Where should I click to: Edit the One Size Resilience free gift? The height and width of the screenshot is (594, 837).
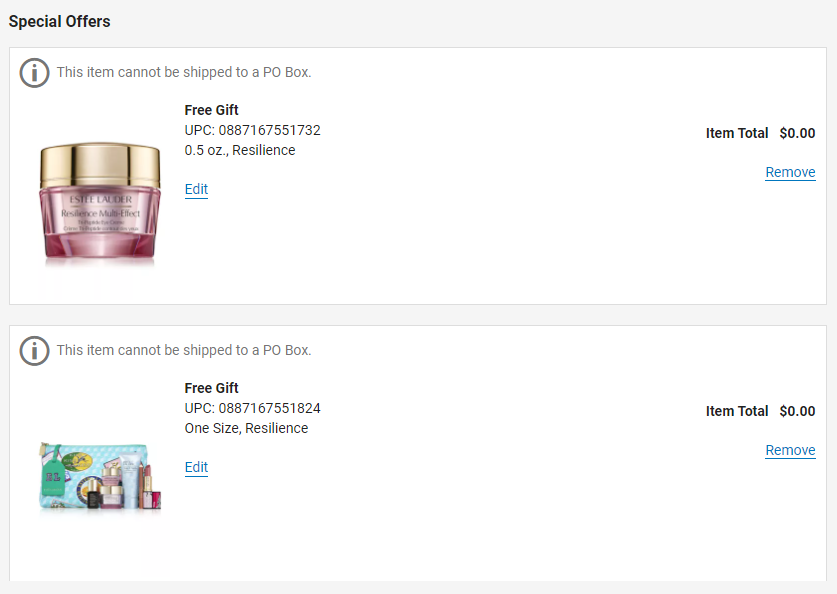[196, 468]
